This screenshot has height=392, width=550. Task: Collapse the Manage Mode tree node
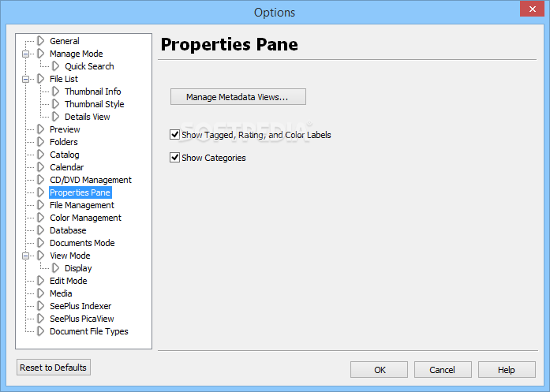25,54
